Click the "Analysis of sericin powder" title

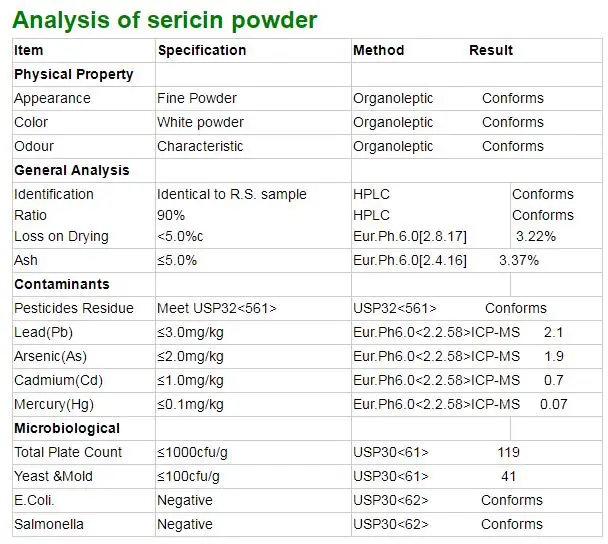click(165, 20)
